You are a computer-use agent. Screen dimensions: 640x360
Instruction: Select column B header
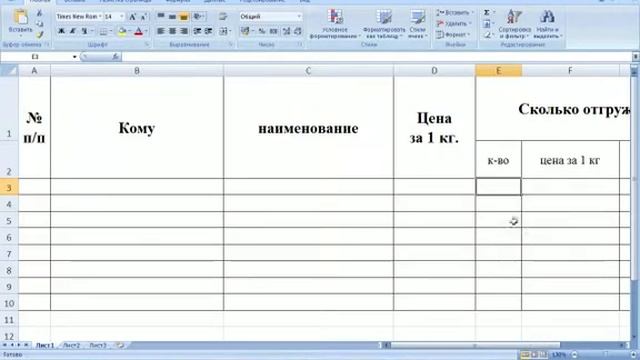(x=137, y=71)
